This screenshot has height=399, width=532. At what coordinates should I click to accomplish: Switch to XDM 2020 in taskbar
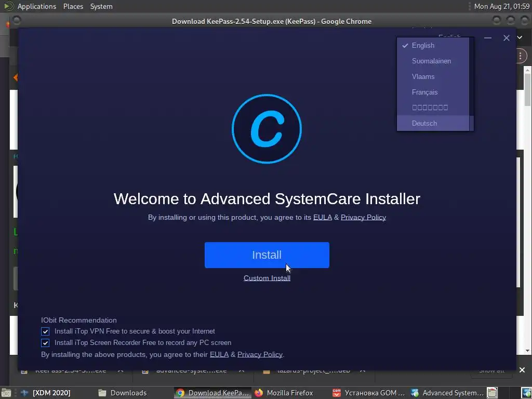[46, 393]
